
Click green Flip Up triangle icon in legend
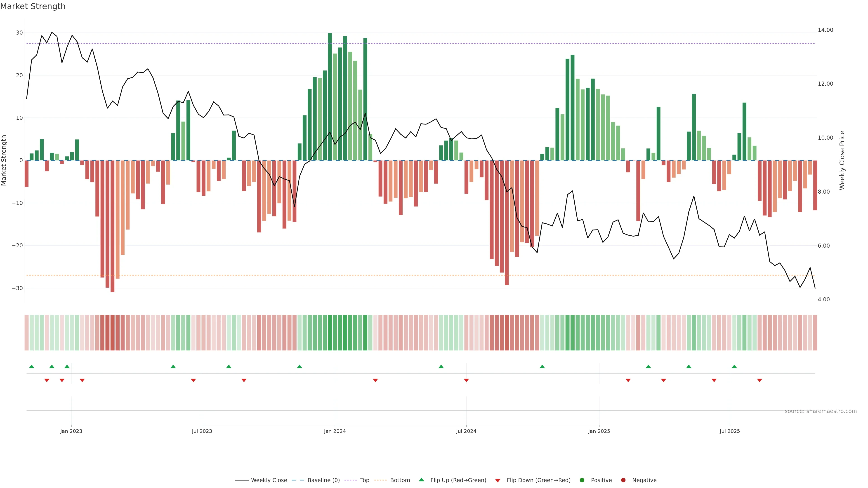421,480
